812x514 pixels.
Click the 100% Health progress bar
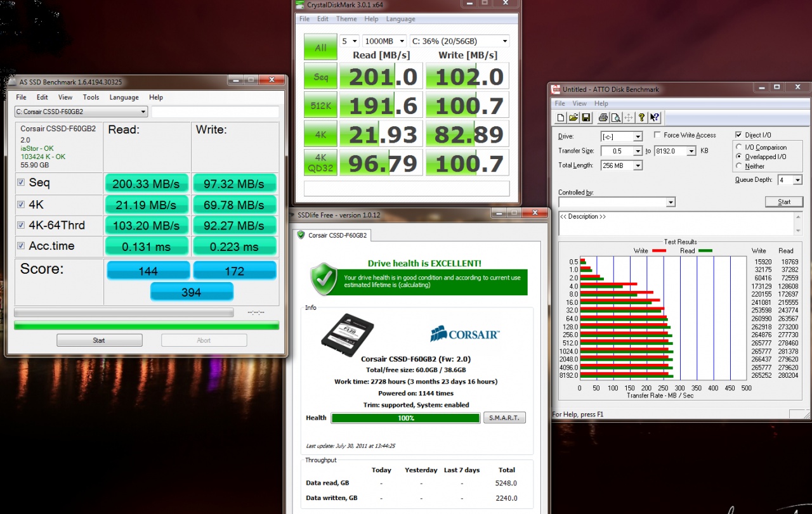pos(405,418)
